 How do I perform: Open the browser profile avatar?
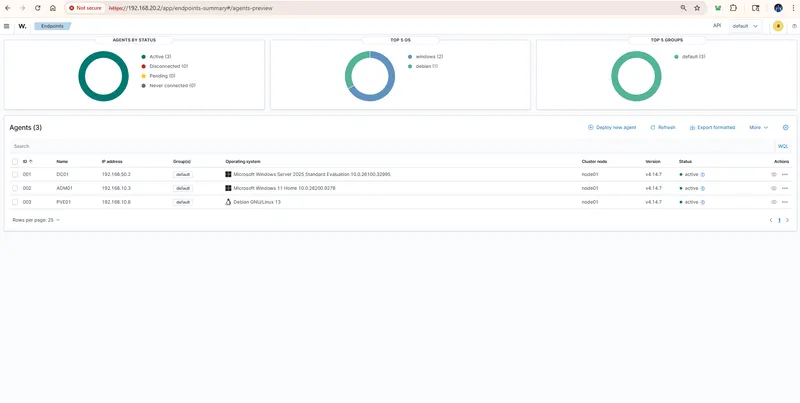point(778,8)
